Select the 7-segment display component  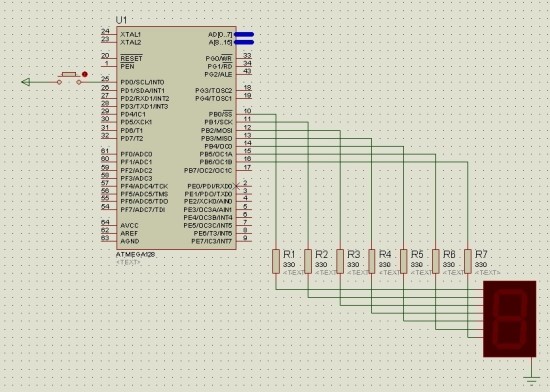pyautogui.click(x=510, y=319)
